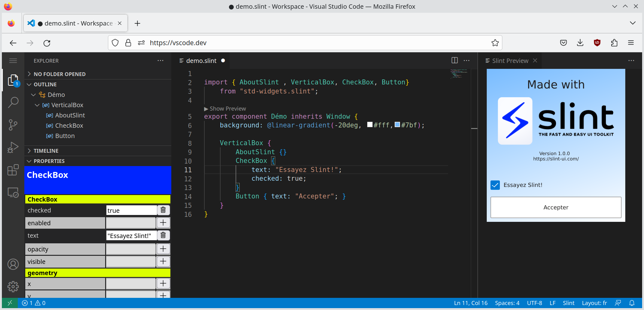644x310 pixels.
Task: Close the Slint Preview tab
Action: click(535, 60)
